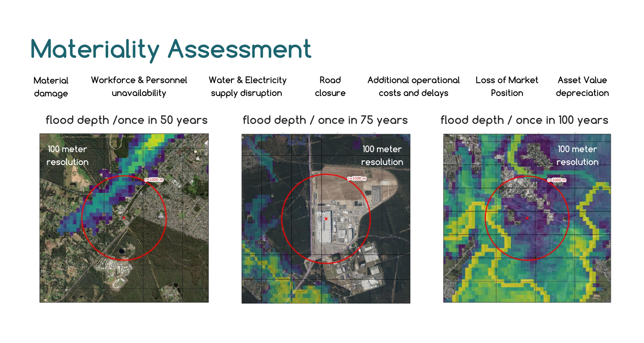This screenshot has height=343, width=644.
Task: Click r=1000 m label on 50-year map
Action: [x=154, y=180]
